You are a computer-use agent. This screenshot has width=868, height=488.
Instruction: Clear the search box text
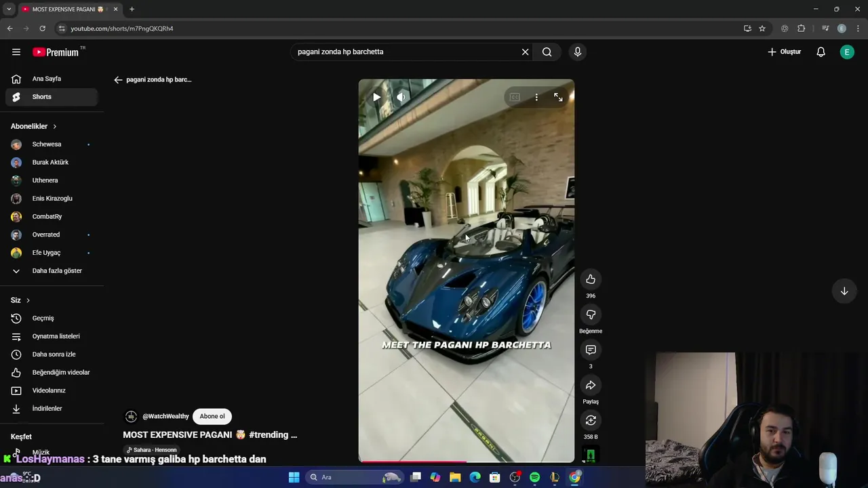[x=525, y=52]
